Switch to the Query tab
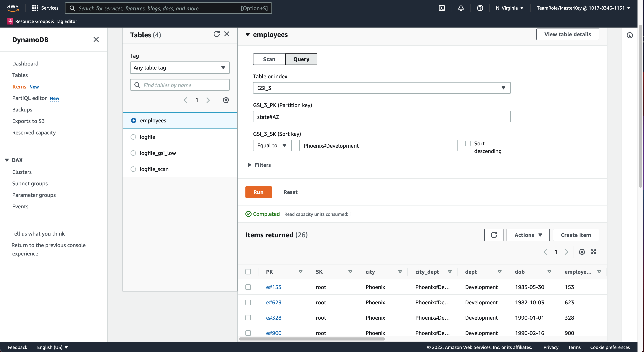This screenshot has height=352, width=644. [301, 59]
